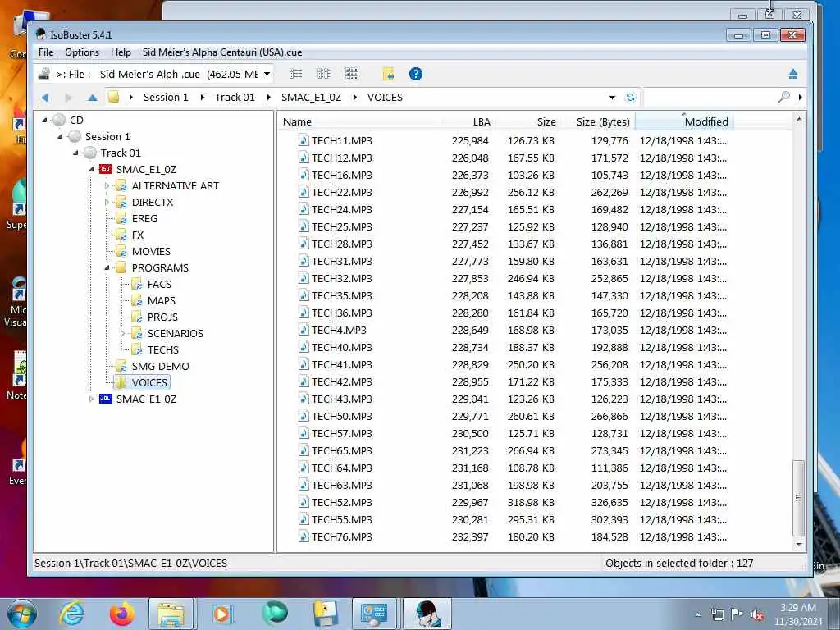Sort by Name column header

click(x=361, y=121)
